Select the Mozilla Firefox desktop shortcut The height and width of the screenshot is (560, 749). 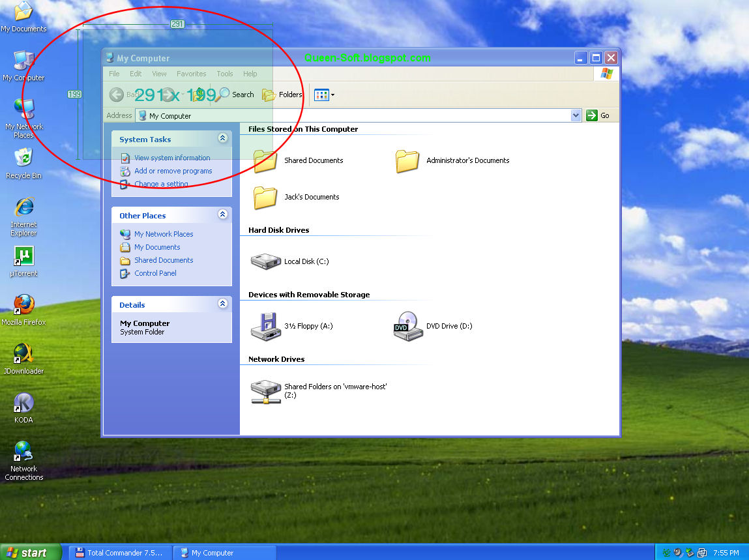(23, 310)
